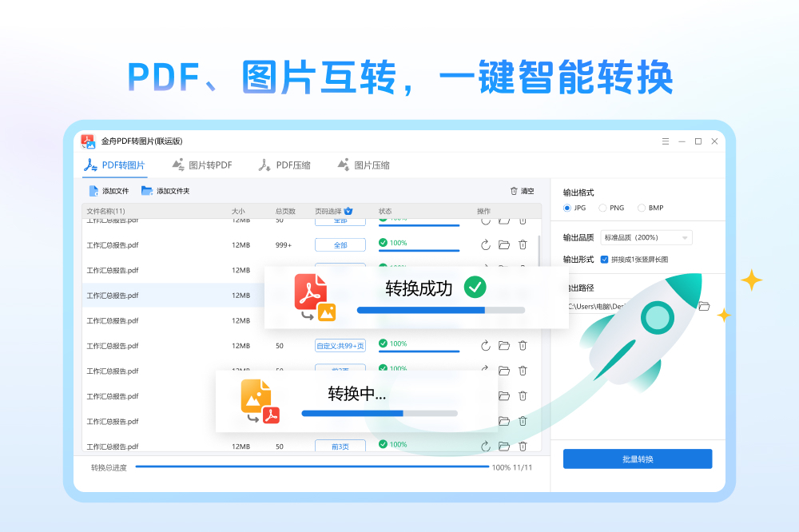Open output folder for the 自定义:共99+页 row
Screen dimensions: 799x532
click(x=504, y=346)
